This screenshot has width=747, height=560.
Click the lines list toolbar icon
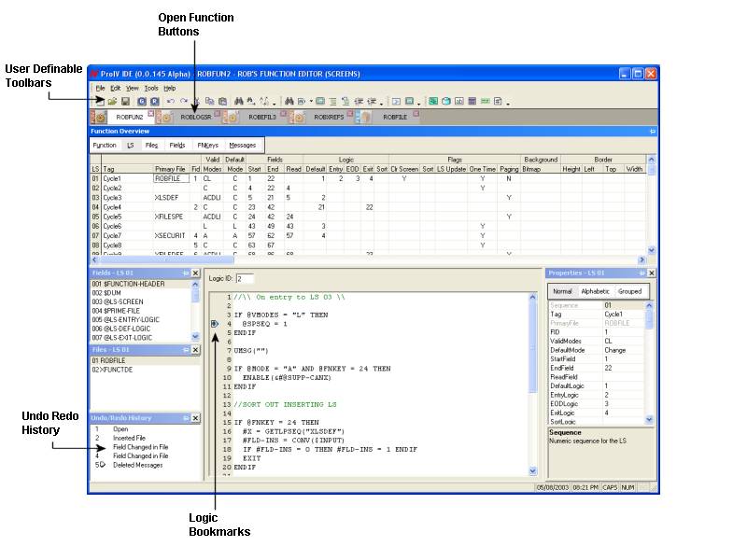pos(333,102)
